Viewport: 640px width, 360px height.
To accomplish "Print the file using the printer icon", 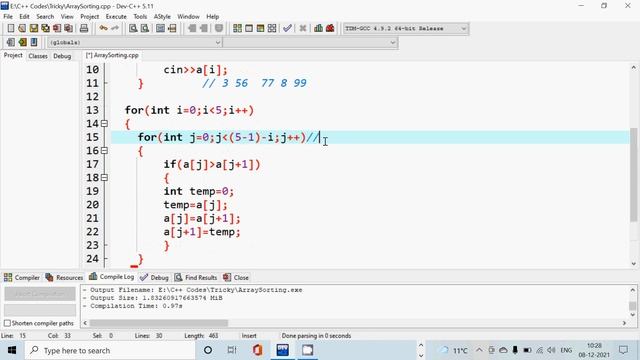I will 84,28.
